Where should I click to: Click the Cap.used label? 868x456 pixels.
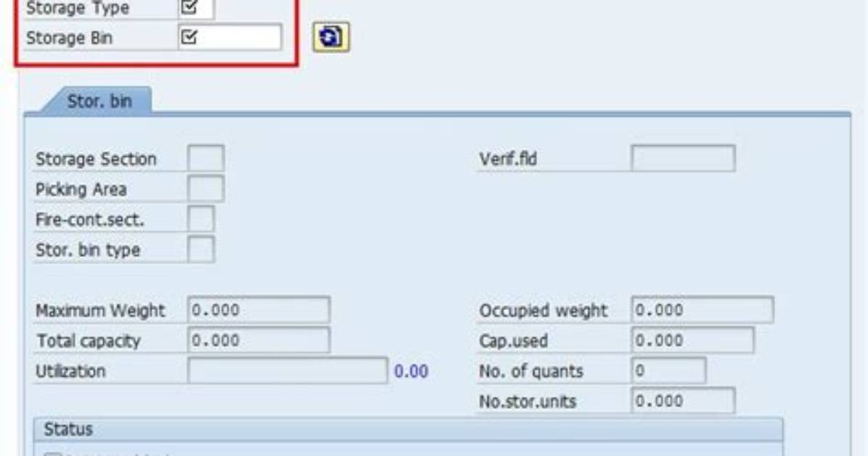[513, 341]
